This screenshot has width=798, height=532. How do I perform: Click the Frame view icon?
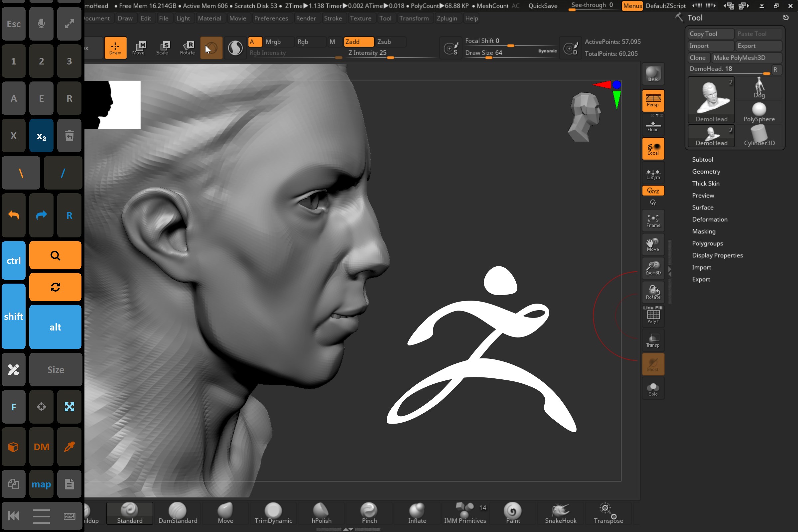(653, 220)
